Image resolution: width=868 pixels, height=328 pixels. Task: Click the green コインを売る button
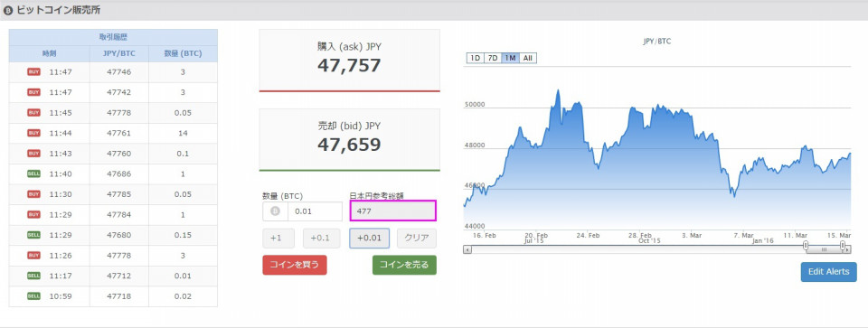point(404,265)
